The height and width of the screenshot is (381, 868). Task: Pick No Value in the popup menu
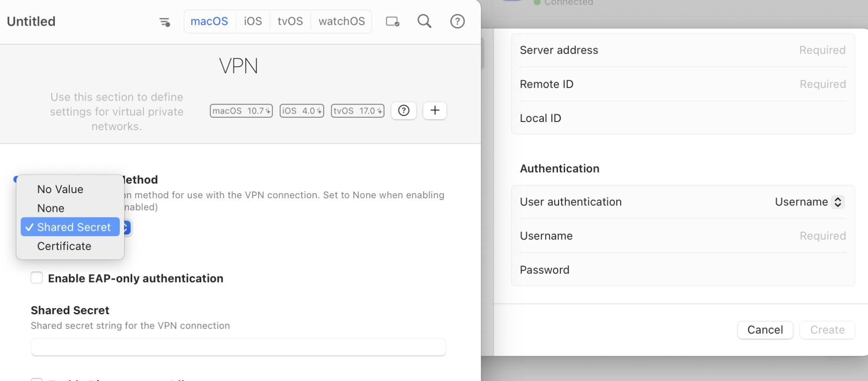click(60, 189)
